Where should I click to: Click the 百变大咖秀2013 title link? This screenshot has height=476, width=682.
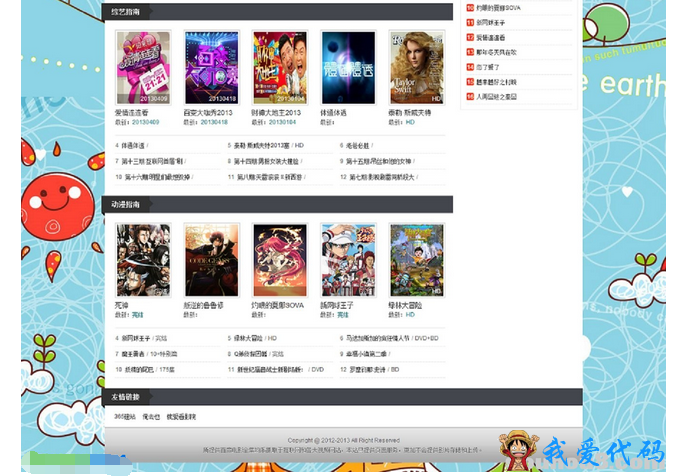[x=208, y=113]
